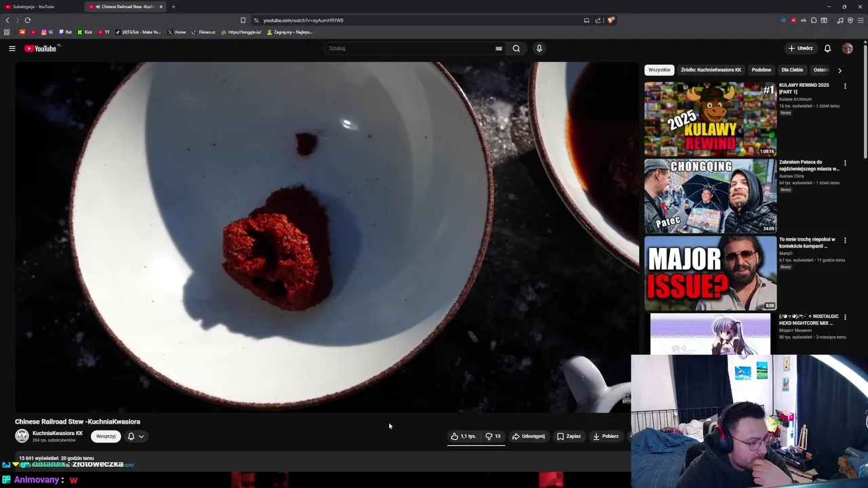
Task: Open KuchniaKwasiora KK channel avatar
Action: coord(22,436)
